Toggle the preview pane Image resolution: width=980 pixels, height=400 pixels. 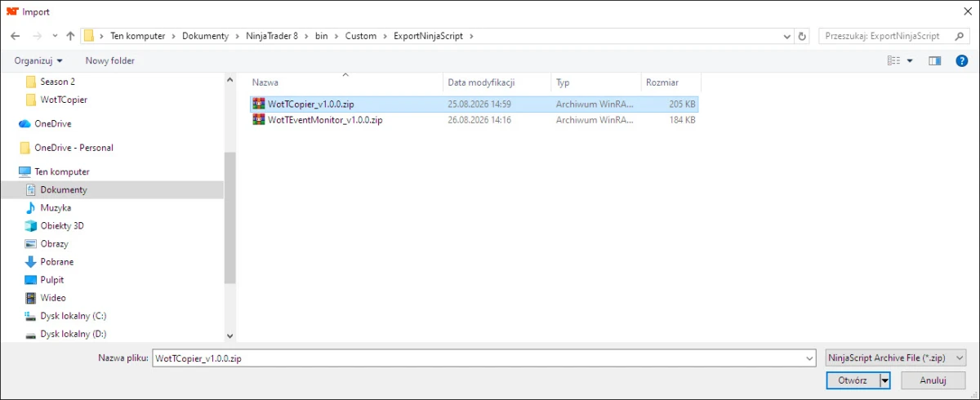pos(935,60)
